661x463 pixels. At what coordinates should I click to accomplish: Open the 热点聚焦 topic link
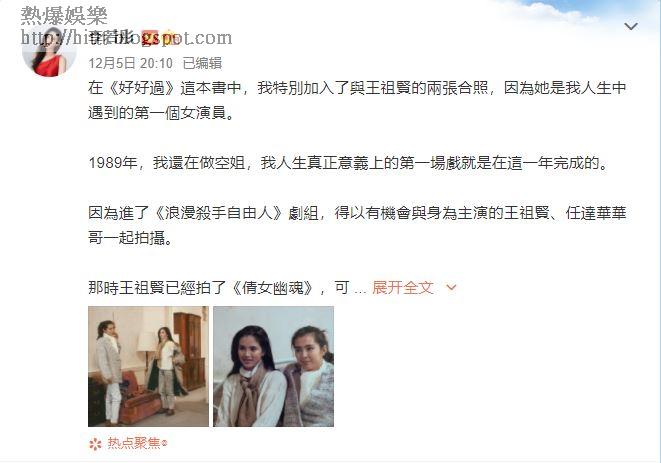click(134, 443)
